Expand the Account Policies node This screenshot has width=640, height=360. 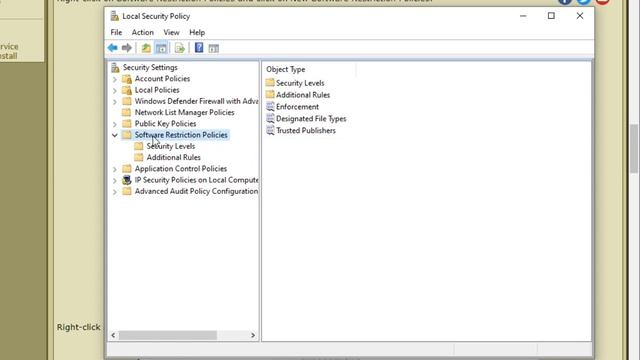pyautogui.click(x=115, y=79)
